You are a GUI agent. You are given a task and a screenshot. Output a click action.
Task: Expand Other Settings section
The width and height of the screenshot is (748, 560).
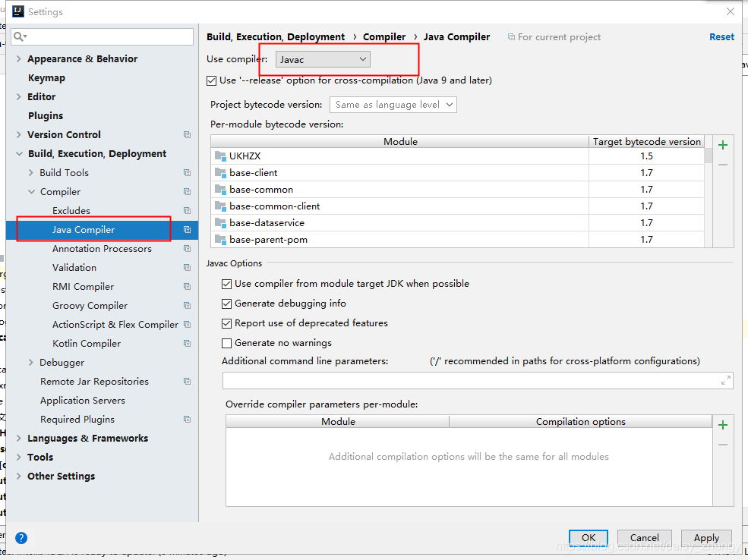click(x=18, y=477)
